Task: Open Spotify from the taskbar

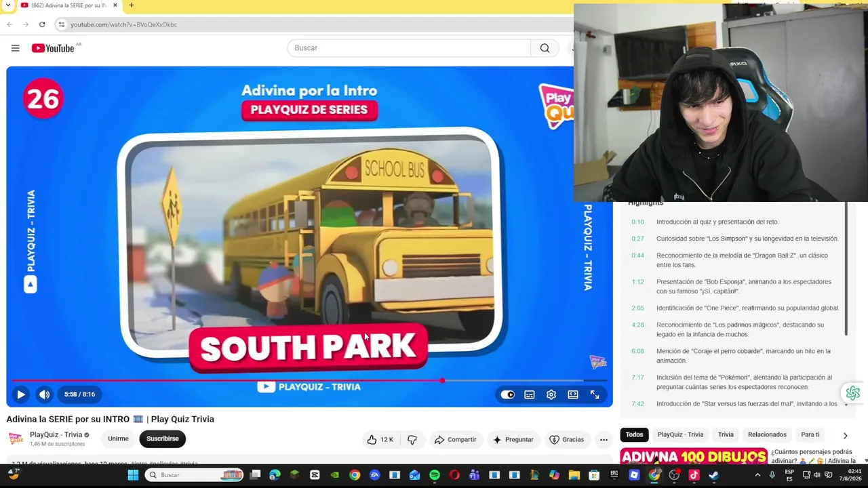Action: [435, 475]
